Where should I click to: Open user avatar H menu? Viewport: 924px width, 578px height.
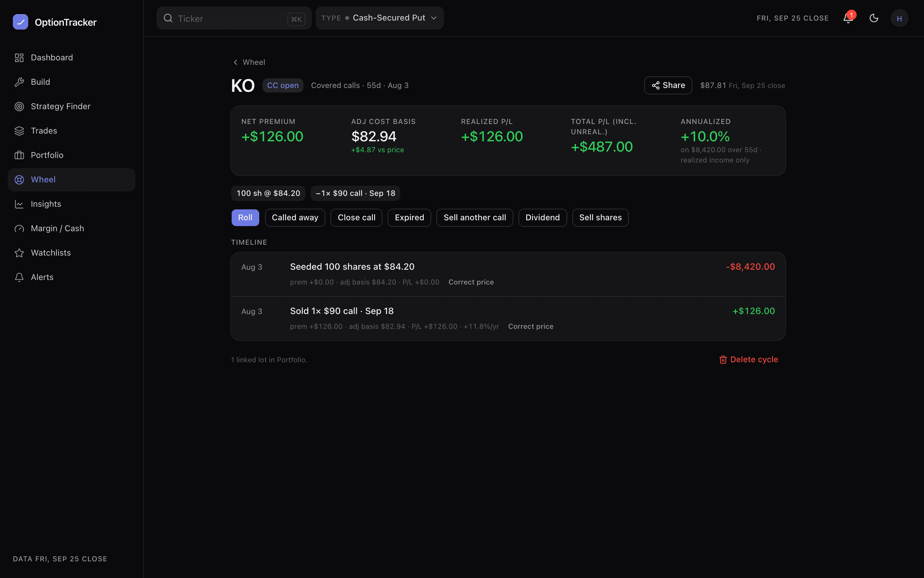pyautogui.click(x=899, y=18)
